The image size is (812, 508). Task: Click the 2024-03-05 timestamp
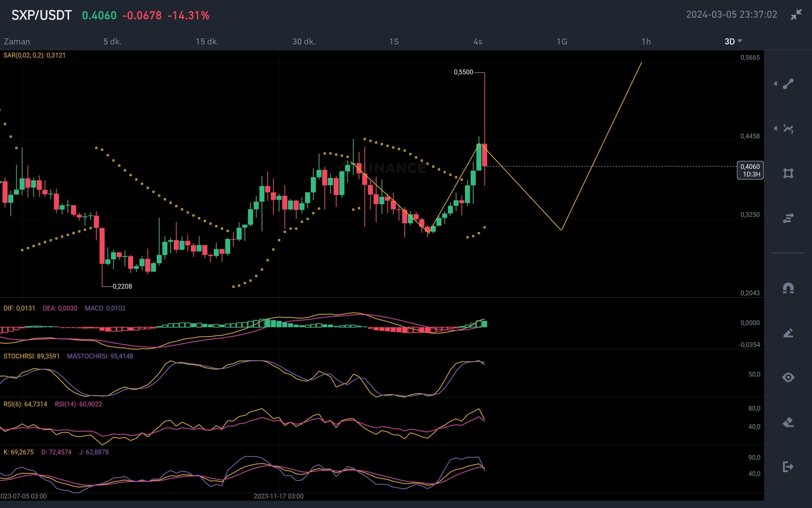click(x=731, y=15)
